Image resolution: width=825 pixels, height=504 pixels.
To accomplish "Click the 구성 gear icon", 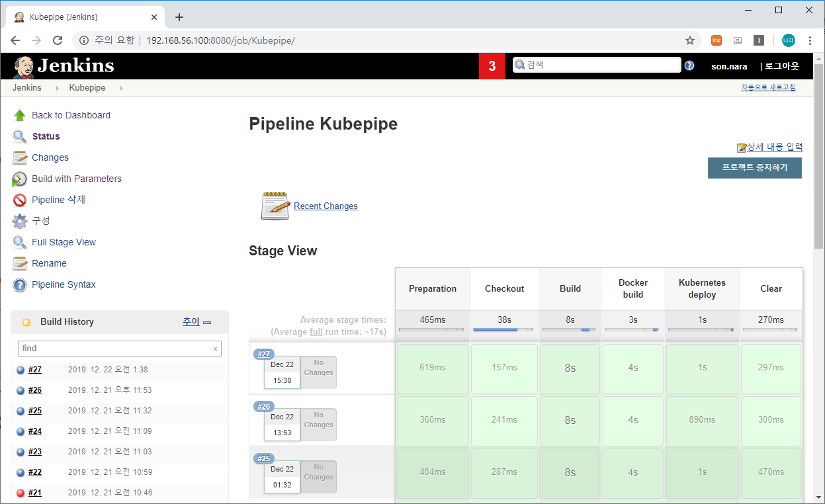I will (x=20, y=221).
